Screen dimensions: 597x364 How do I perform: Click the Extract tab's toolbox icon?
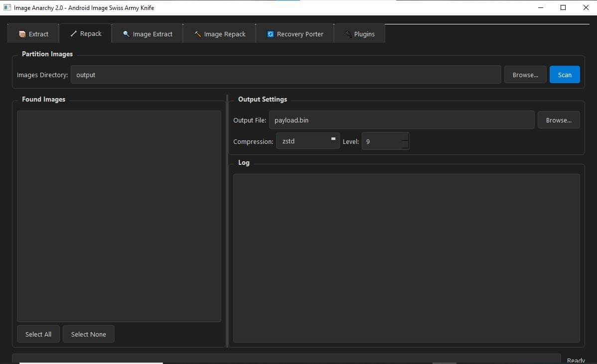(x=22, y=33)
